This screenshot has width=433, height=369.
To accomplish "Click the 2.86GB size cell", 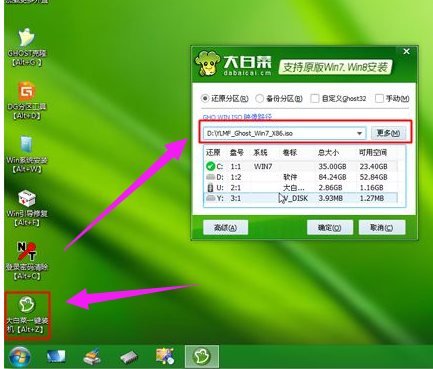I will click(x=330, y=188).
